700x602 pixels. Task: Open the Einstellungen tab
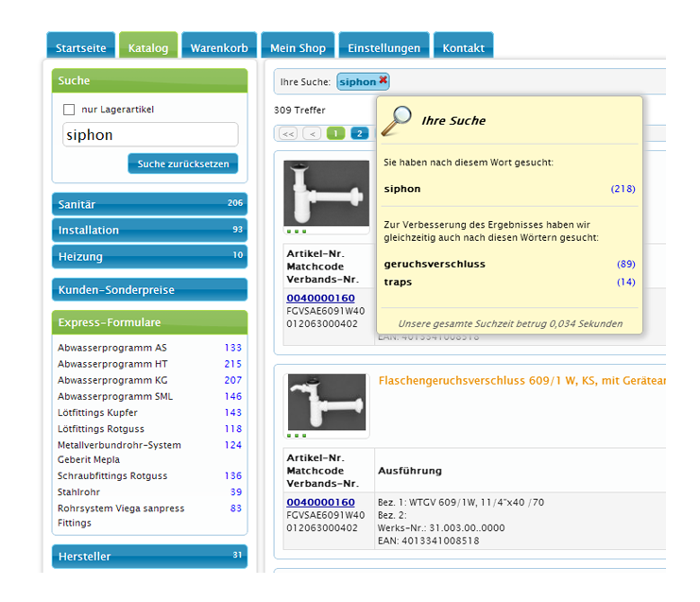point(384,47)
